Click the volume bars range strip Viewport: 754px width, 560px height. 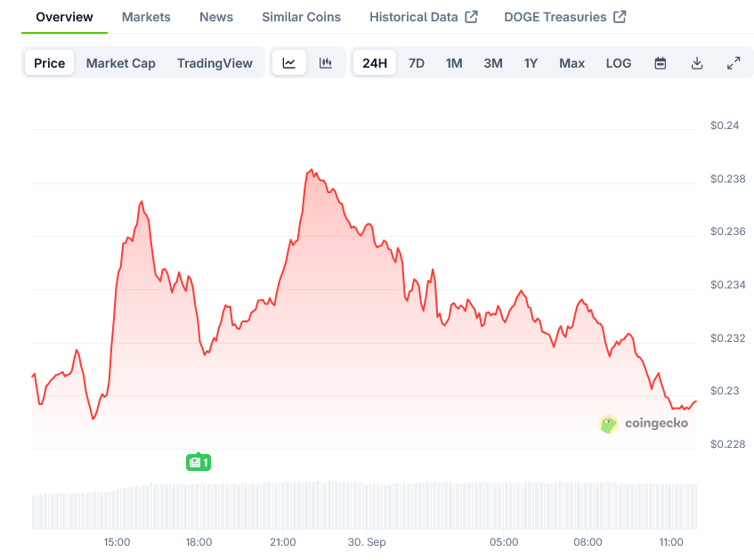coord(364,506)
